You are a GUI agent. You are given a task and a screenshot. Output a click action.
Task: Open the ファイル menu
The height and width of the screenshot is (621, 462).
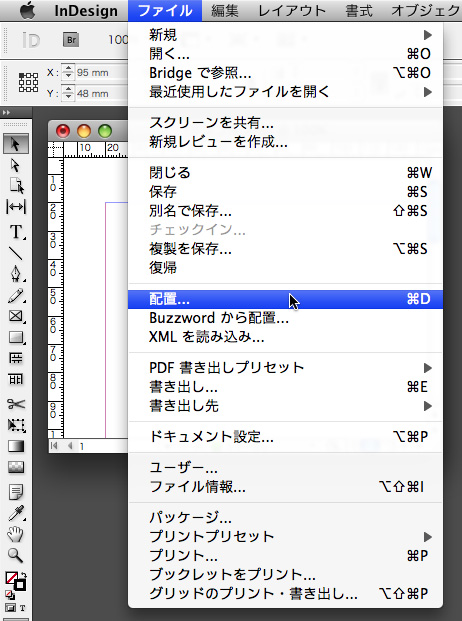165,11
